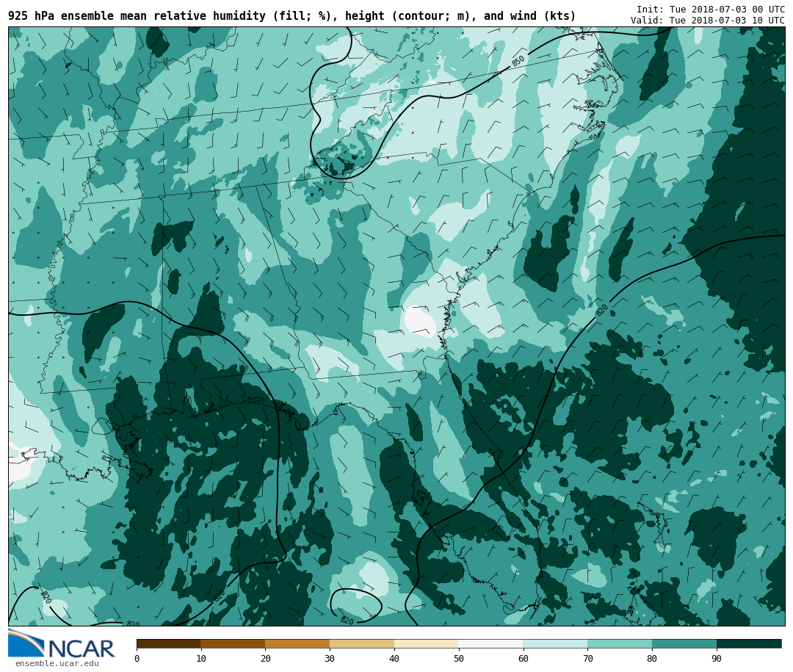Select the Init time stamp text

tap(710, 10)
